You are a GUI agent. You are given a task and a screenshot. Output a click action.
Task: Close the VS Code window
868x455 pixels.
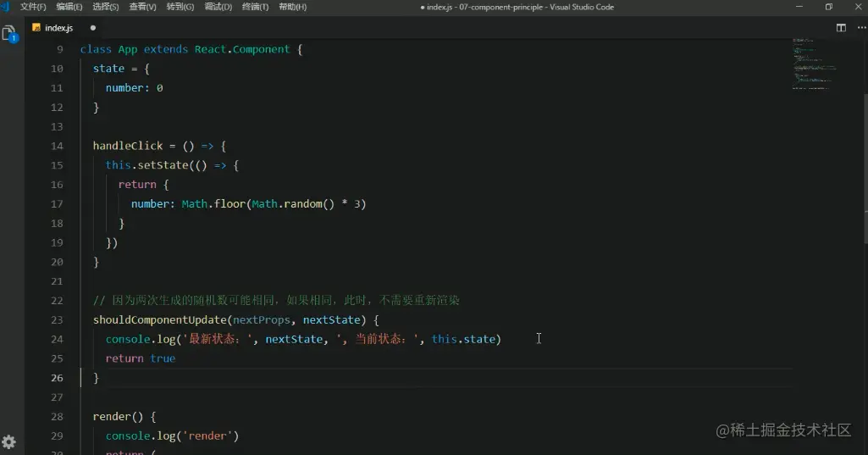(x=858, y=7)
